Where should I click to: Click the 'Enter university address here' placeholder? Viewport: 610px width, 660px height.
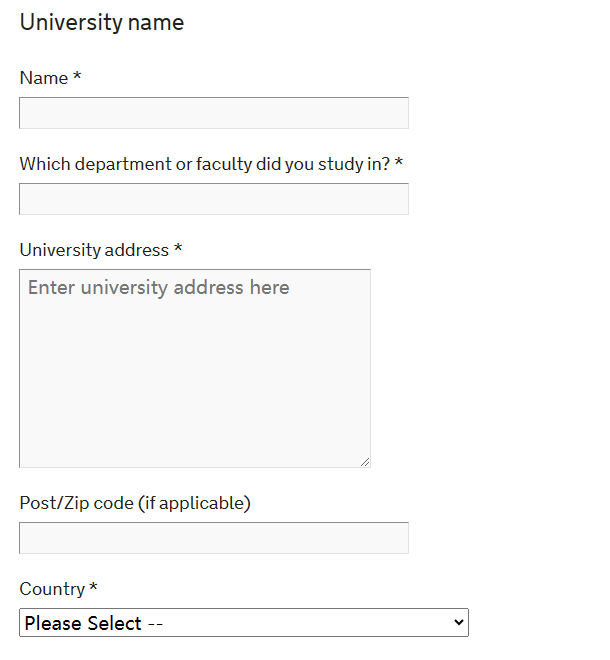[158, 288]
